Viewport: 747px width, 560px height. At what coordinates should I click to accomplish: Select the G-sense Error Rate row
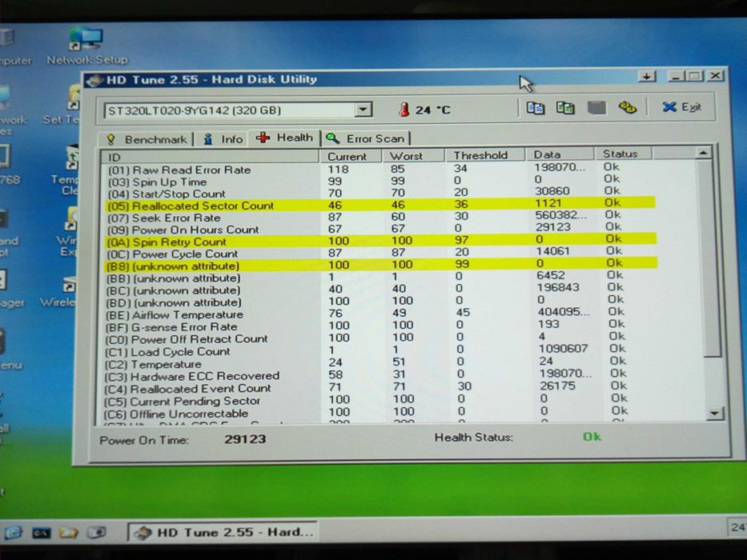pos(380,326)
